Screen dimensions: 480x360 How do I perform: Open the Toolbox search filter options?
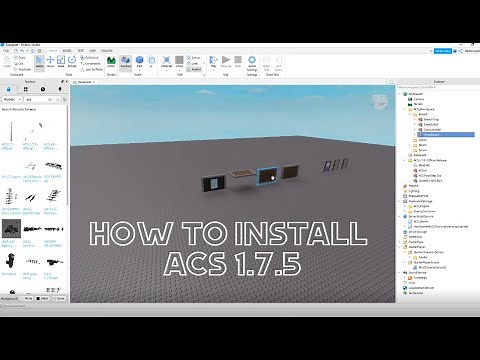point(65,99)
